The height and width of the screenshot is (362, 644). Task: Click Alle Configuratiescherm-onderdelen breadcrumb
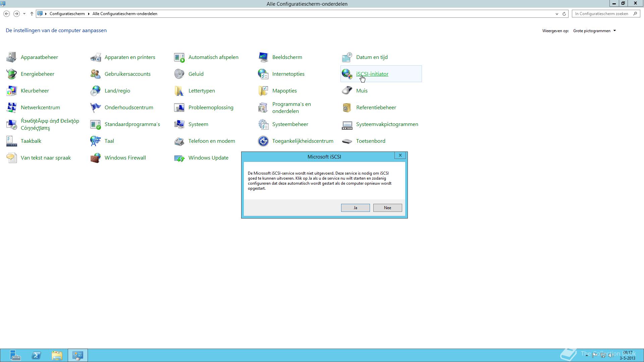(125, 14)
